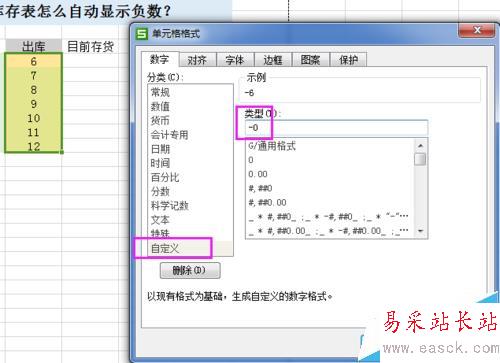
Task: Select the cell containing 7
Action: pyautogui.click(x=33, y=76)
